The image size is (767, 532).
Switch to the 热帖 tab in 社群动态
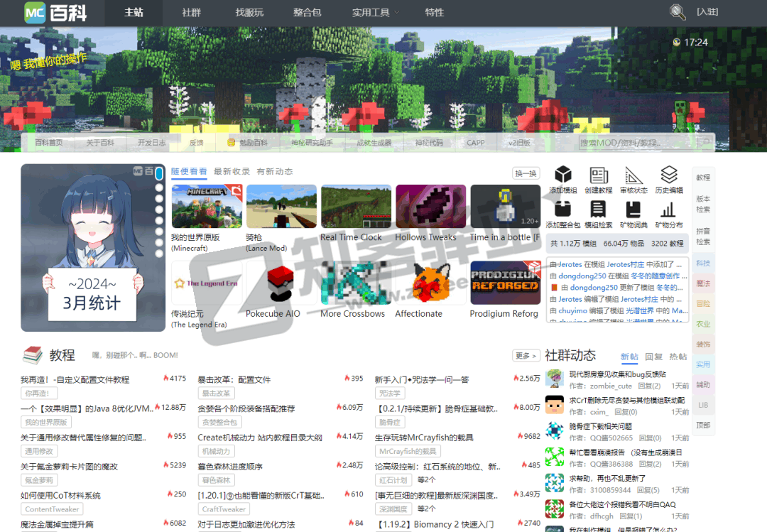tap(678, 357)
